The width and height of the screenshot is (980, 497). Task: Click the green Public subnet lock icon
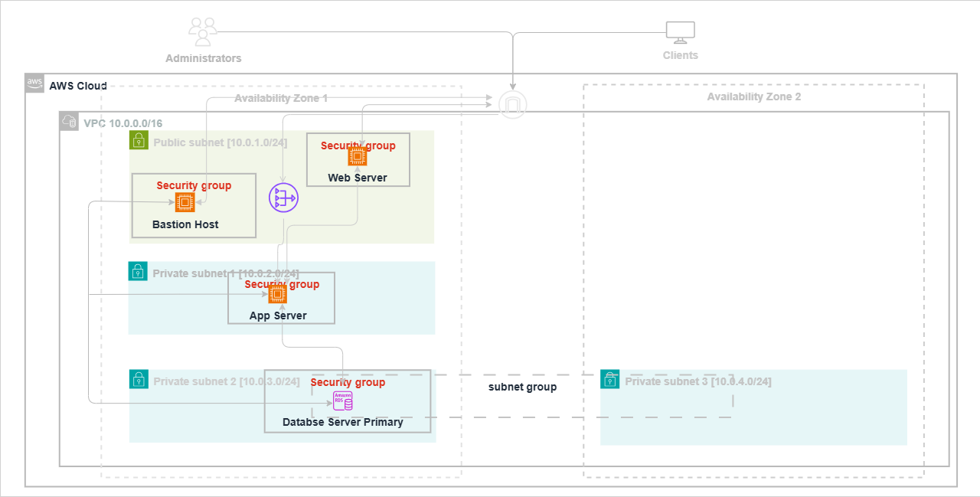(138, 139)
